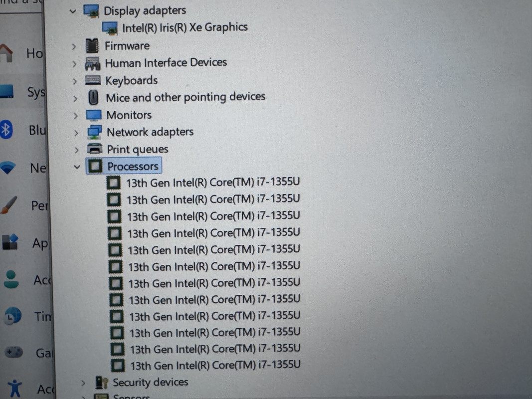532x399 pixels.
Task: Open Accounts via person icon
Action: pyautogui.click(x=11, y=279)
